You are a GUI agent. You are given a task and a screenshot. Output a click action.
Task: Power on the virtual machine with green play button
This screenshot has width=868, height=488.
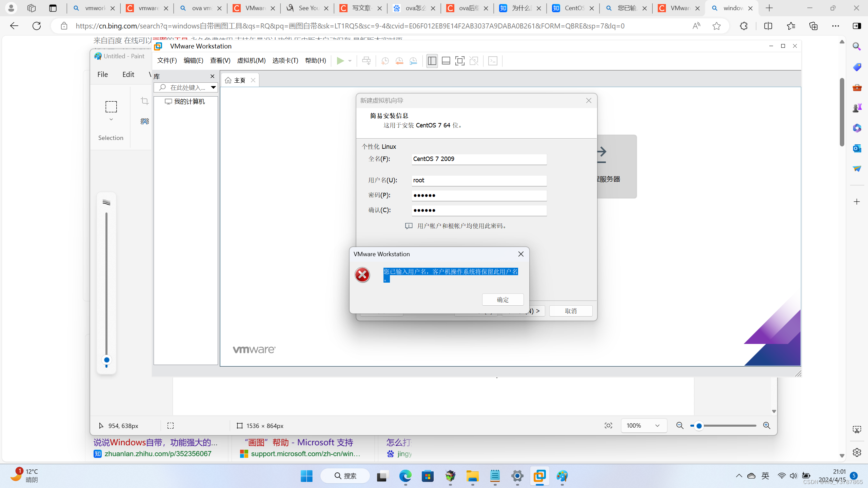[x=340, y=61]
